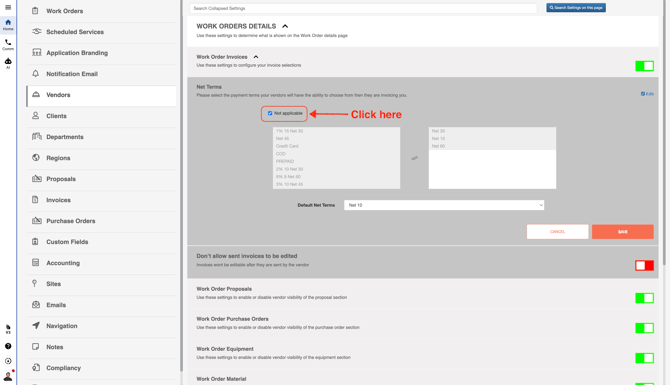Click the Custom Fields icon
The height and width of the screenshot is (385, 670).
point(35,241)
